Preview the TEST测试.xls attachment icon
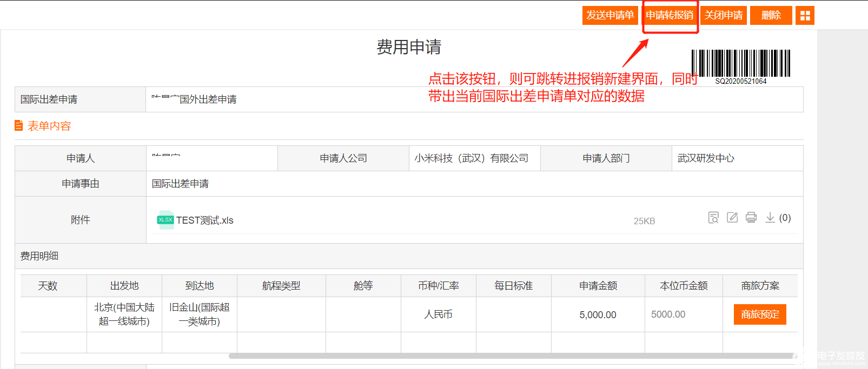The width and height of the screenshot is (868, 369). [x=713, y=218]
